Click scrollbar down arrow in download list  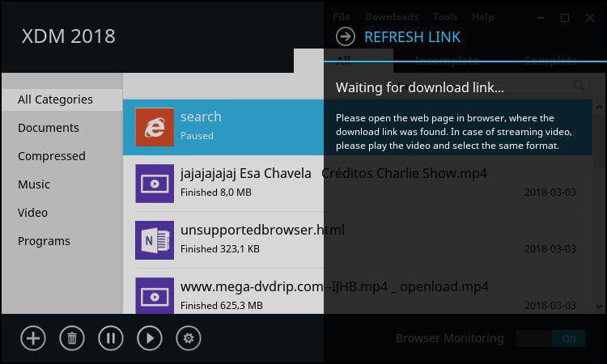point(599,307)
